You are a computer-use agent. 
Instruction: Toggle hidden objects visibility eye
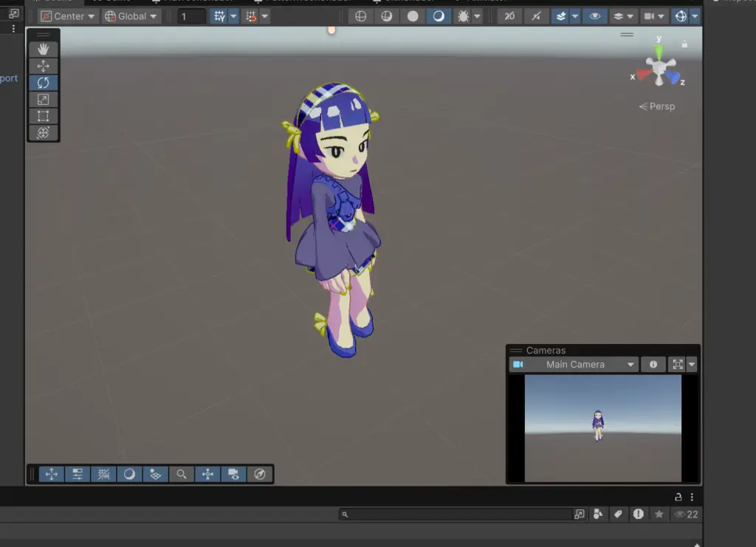click(x=595, y=16)
